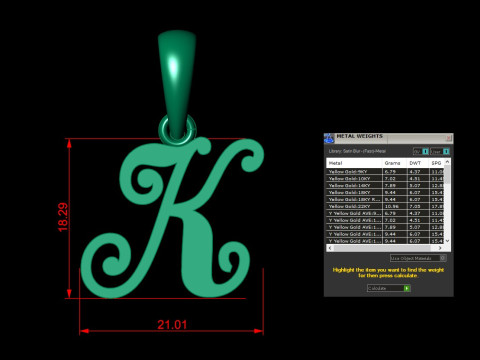Select the Yellow Gold 22KY row

point(385,206)
